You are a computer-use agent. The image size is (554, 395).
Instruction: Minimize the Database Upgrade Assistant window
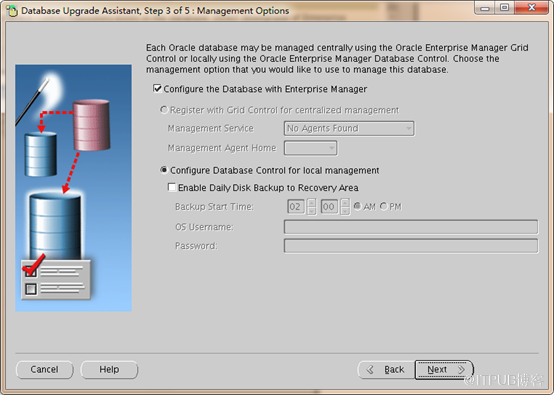(485, 8)
